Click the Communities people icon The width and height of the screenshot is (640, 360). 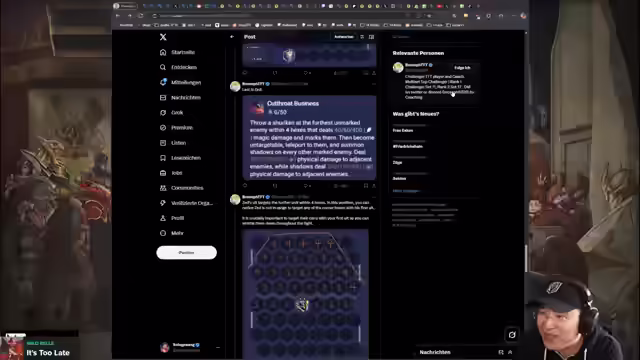coord(163,188)
